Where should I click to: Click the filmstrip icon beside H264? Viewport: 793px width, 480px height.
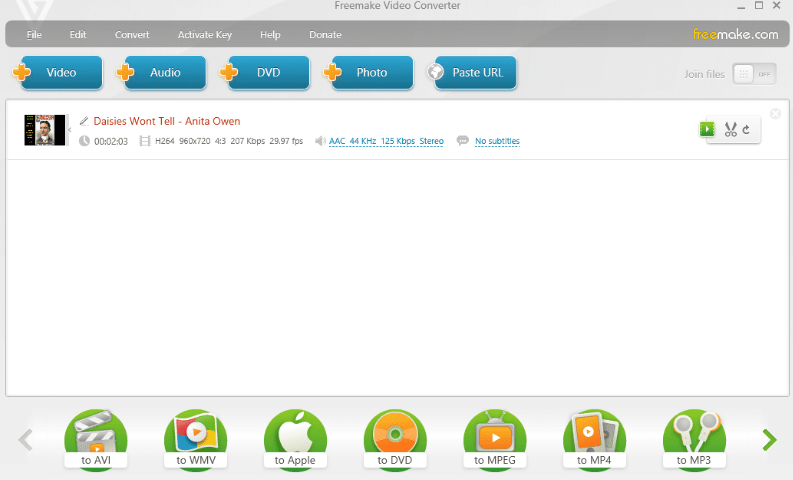(x=145, y=141)
